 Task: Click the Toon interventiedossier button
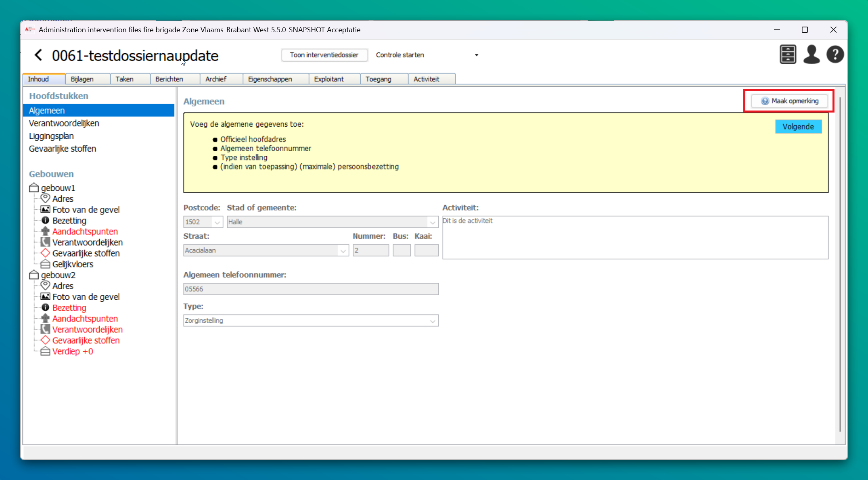pyautogui.click(x=324, y=55)
